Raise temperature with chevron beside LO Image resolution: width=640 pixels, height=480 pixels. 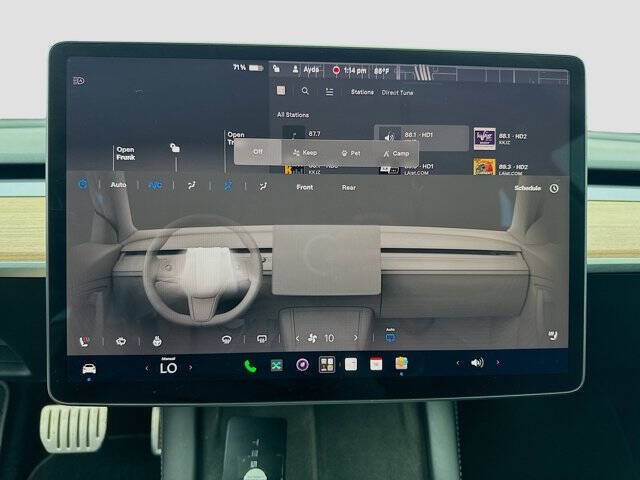pos(190,367)
